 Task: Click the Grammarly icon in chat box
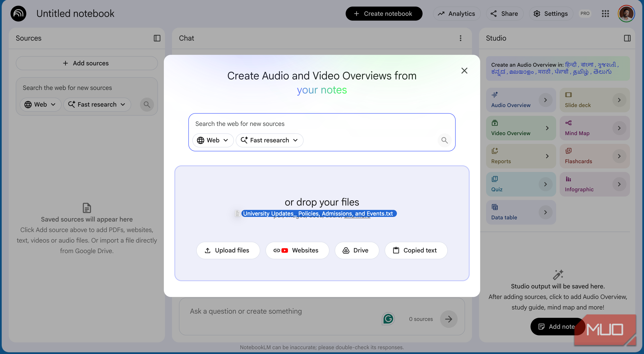[388, 319]
